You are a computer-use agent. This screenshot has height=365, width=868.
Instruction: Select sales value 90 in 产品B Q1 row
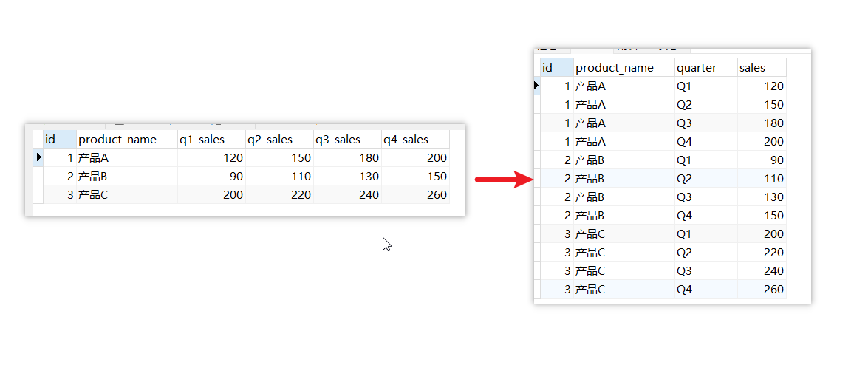pos(762,160)
